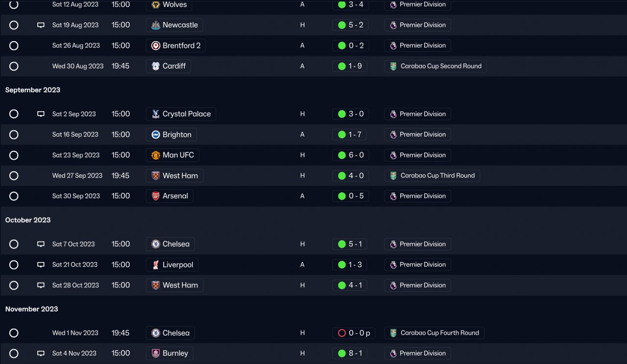
Task: Click the green result indicator for 6 - 0
Action: [342, 155]
